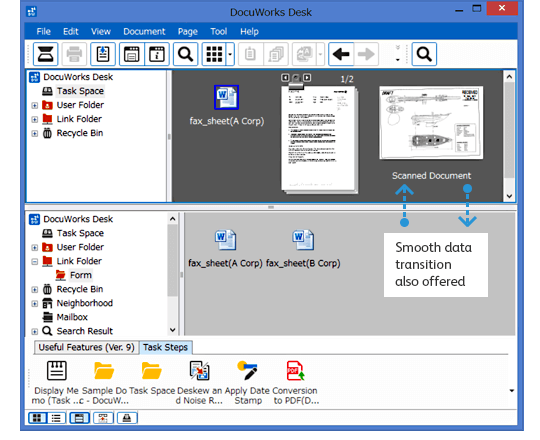Open the File menu
This screenshot has width=540, height=440.
(43, 32)
